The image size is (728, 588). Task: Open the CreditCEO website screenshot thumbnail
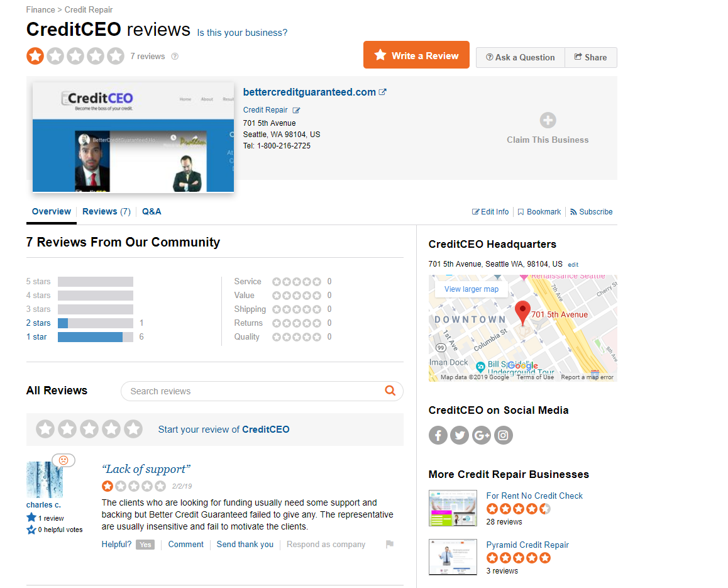(x=133, y=137)
